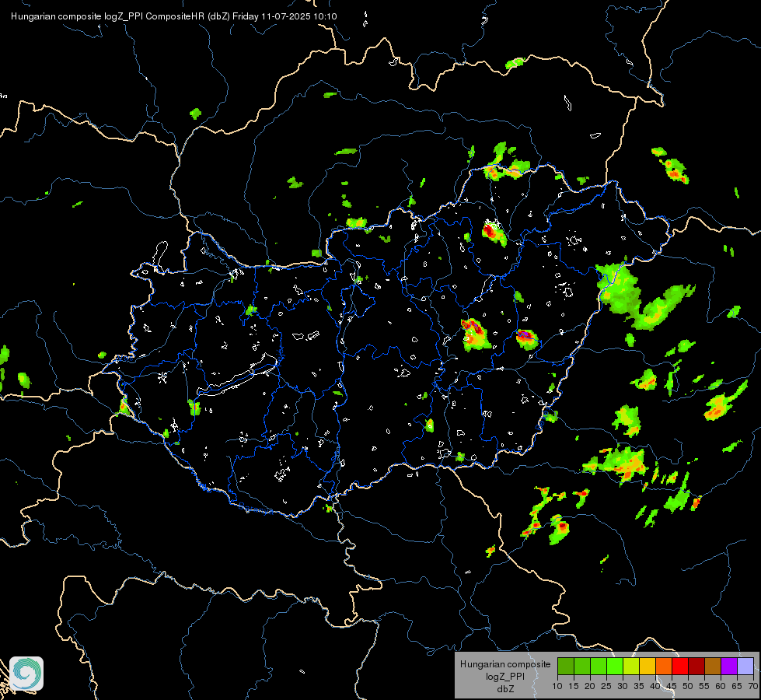Click the '10' legend scale value
This screenshot has width=761, height=700.
click(x=557, y=687)
